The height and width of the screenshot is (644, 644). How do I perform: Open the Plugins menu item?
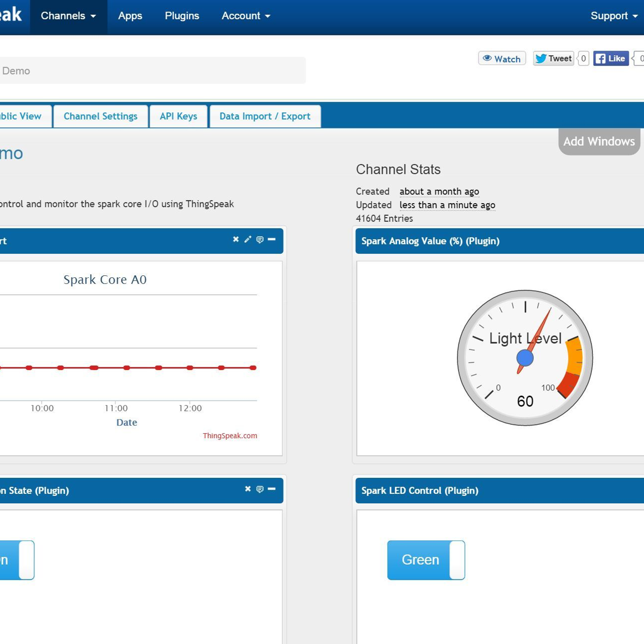click(x=182, y=16)
